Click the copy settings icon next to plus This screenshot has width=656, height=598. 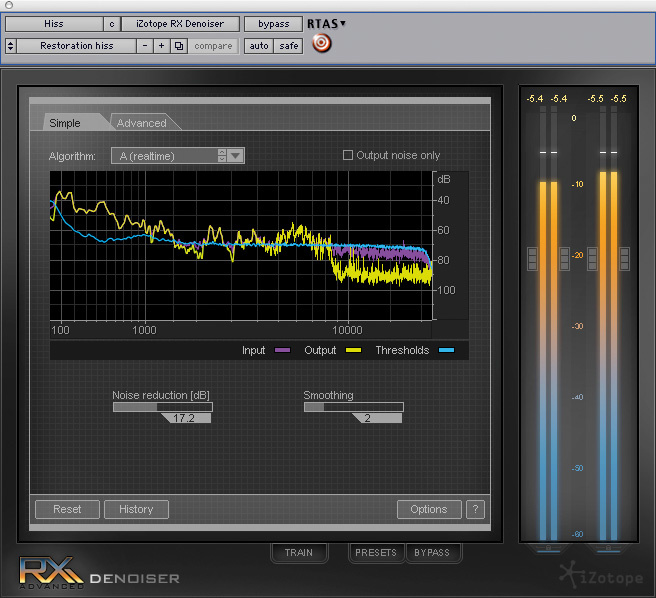coord(179,46)
